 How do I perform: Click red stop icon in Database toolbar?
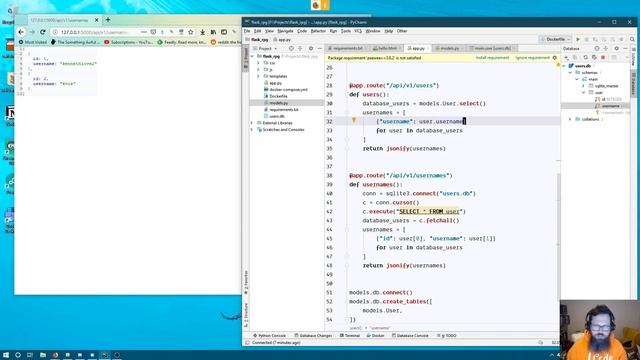coord(603,58)
